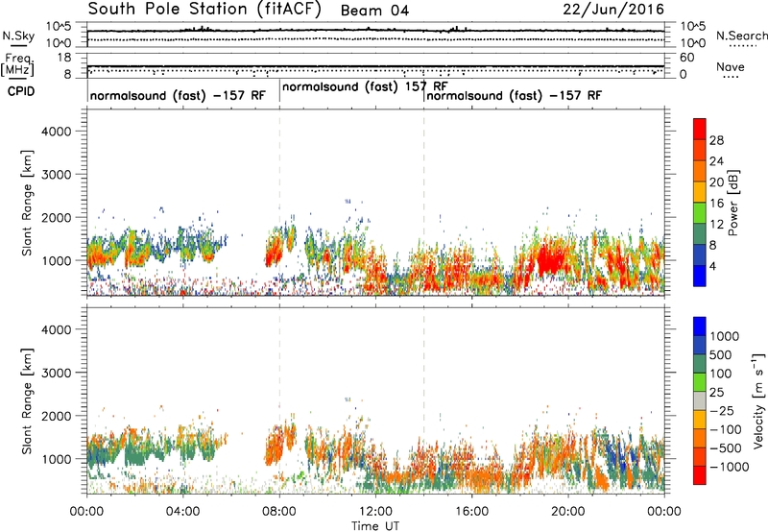This screenshot has width=768, height=532.
Task: Pick the blue bottom segment of Power colorbar
Action: point(700,276)
